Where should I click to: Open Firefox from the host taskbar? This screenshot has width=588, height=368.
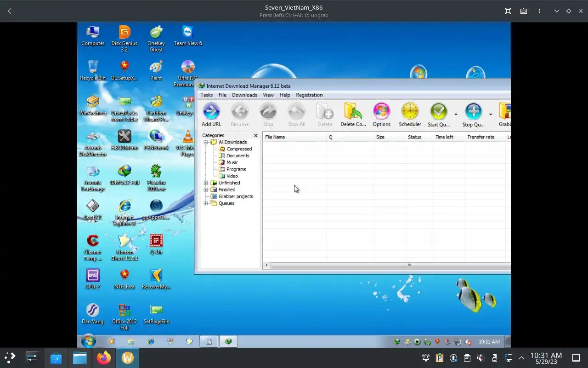click(104, 358)
